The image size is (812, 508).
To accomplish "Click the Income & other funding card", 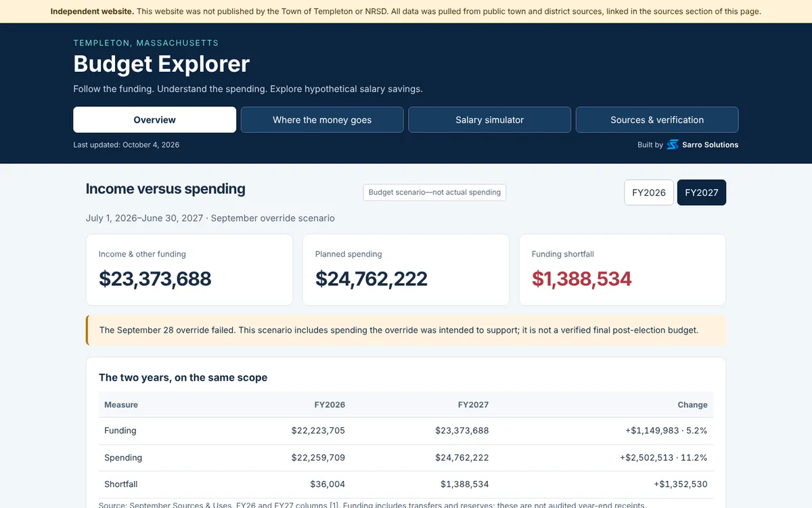I will [x=189, y=270].
